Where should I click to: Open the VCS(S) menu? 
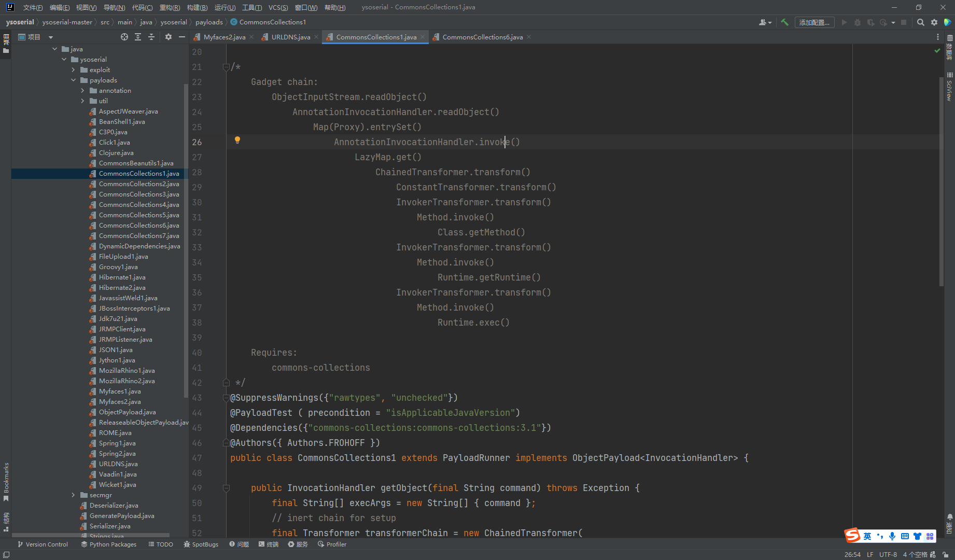278,7
